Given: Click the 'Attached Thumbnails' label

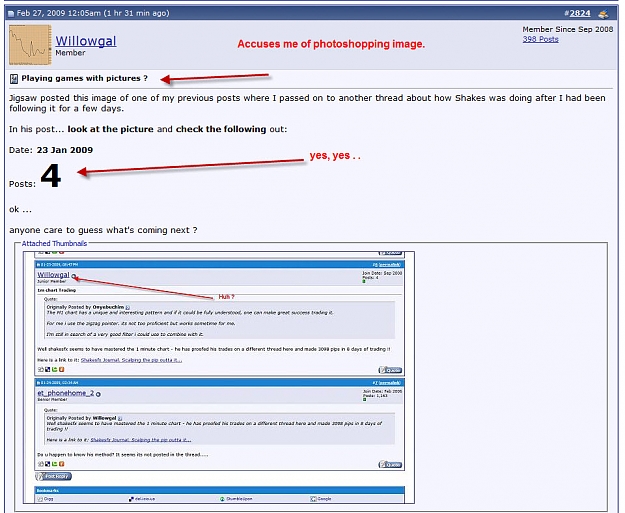Looking at the screenshot, I should (54, 243).
